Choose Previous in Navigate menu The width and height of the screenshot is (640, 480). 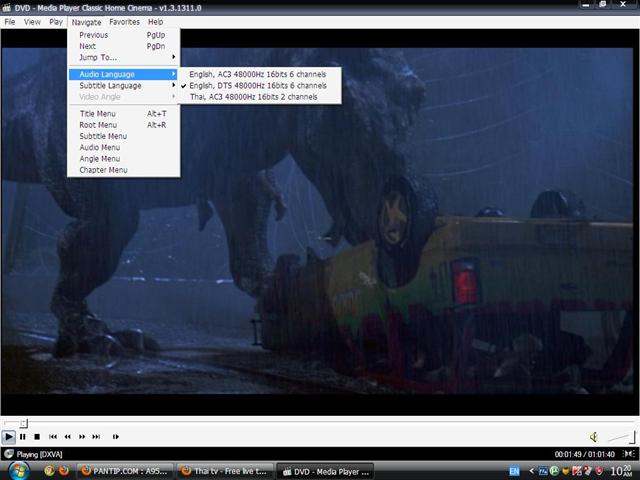(124, 35)
